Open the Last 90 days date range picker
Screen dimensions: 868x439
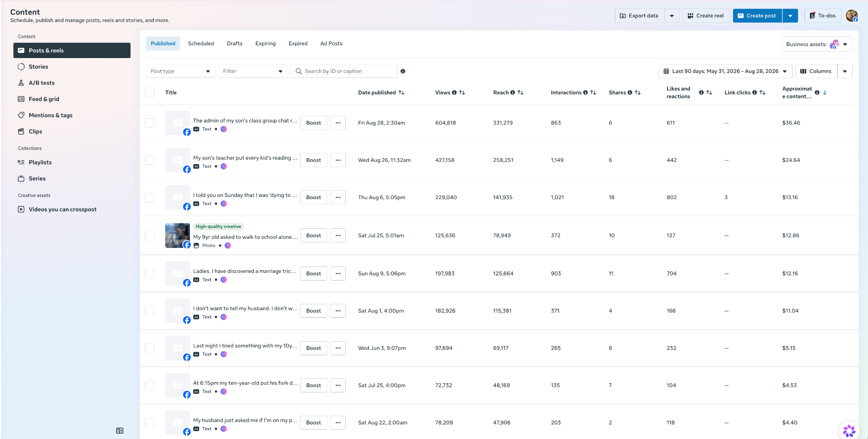click(725, 71)
